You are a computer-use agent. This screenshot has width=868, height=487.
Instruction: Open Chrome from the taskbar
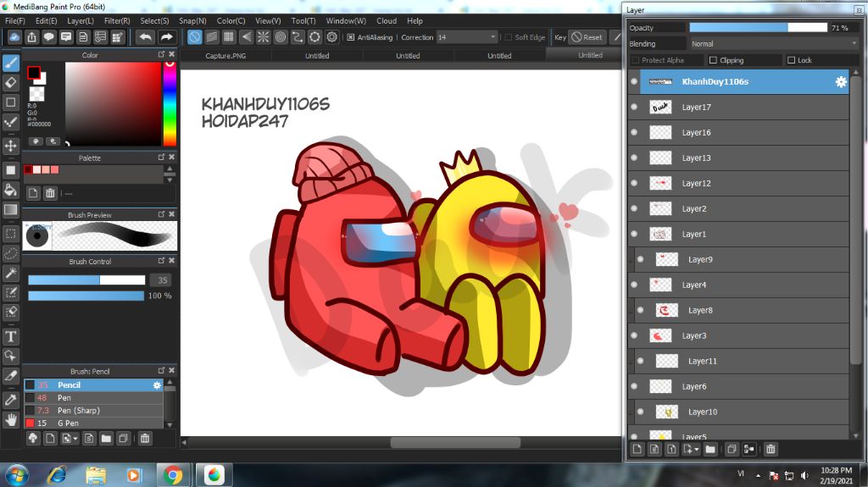[172, 475]
